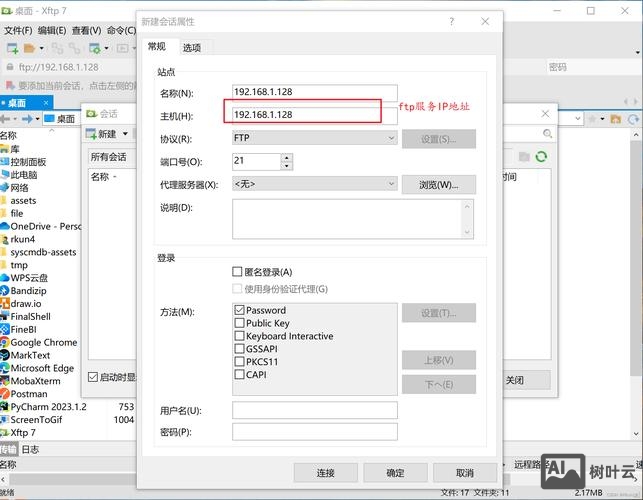Open the remote path dropdown arrow
Screen dimensions: 643x500
577,119
